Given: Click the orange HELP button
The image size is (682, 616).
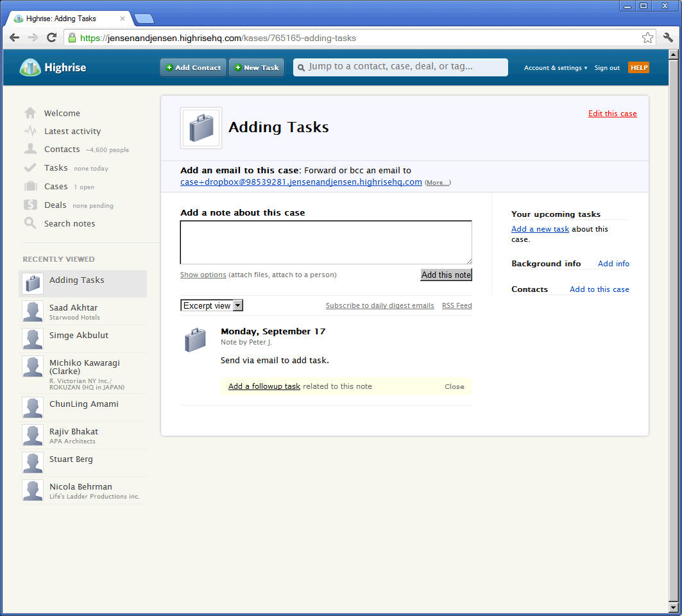Looking at the screenshot, I should (x=638, y=67).
